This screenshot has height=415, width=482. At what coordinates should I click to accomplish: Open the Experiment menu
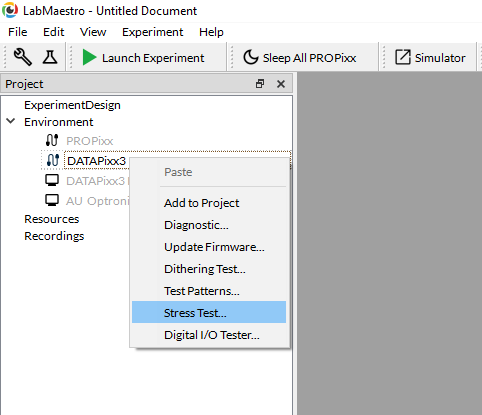(152, 32)
